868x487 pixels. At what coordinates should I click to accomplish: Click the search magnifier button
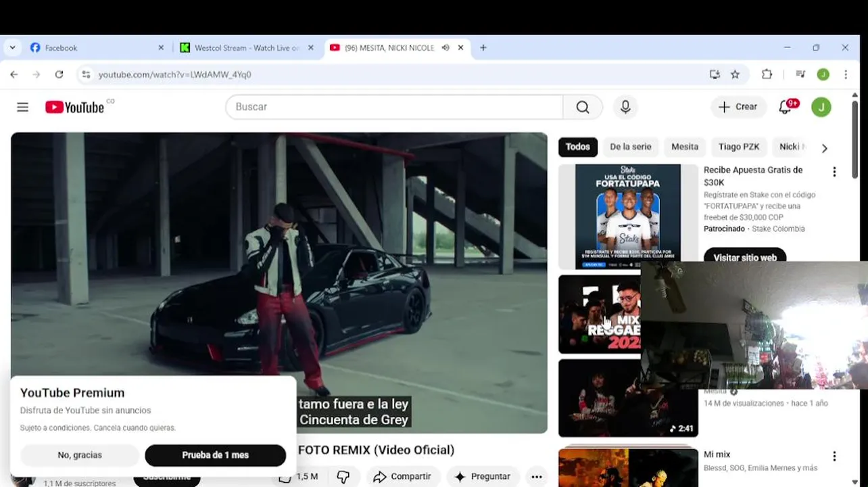coord(583,107)
